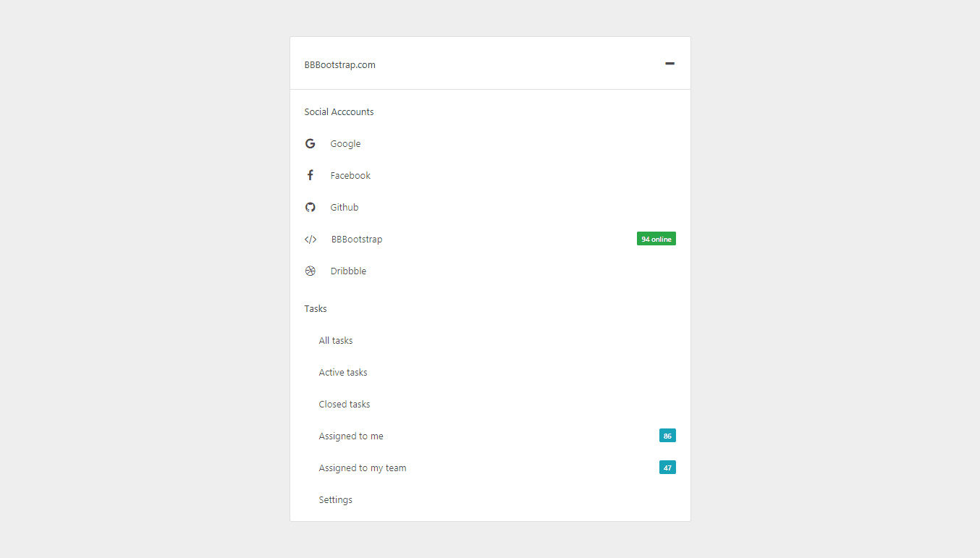Click the Tasks section header

(316, 308)
